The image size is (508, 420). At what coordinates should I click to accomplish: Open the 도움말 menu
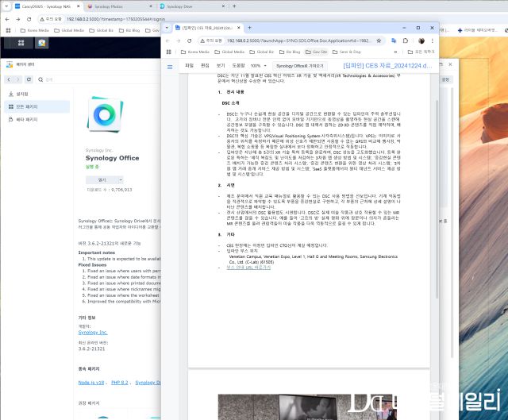click(x=237, y=66)
